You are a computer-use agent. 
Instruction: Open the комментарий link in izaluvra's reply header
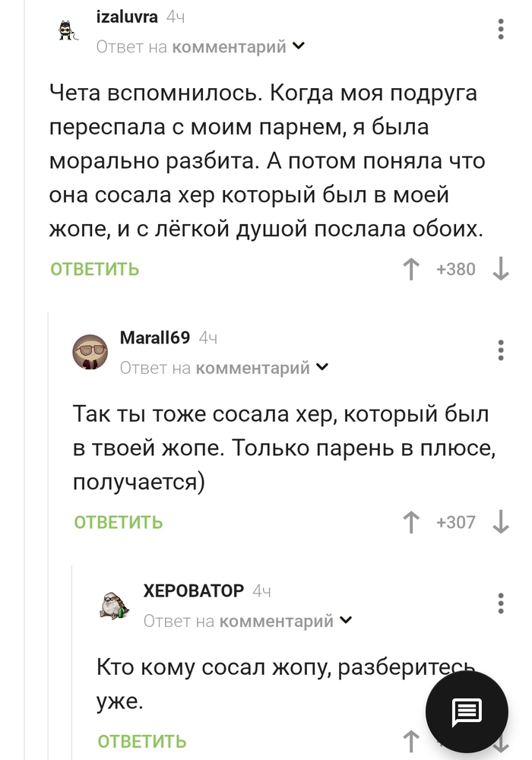(229, 46)
